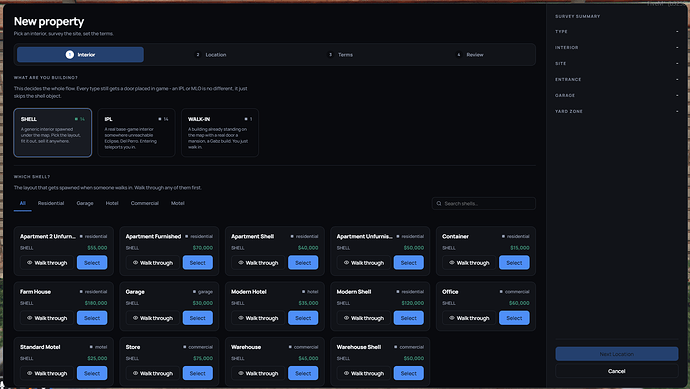Select the Store shell
This screenshot has height=389, width=690.
[x=198, y=373]
